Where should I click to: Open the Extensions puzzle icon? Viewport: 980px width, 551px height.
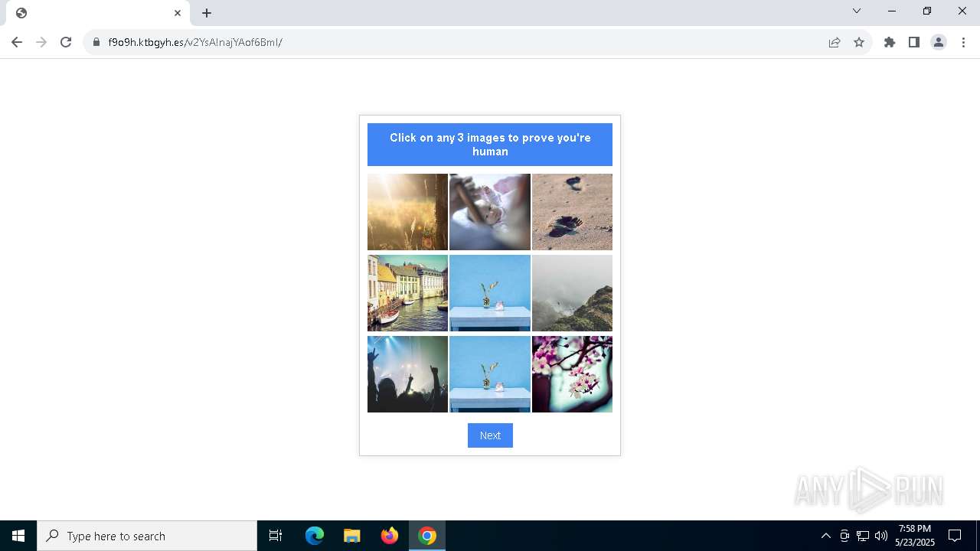click(890, 42)
